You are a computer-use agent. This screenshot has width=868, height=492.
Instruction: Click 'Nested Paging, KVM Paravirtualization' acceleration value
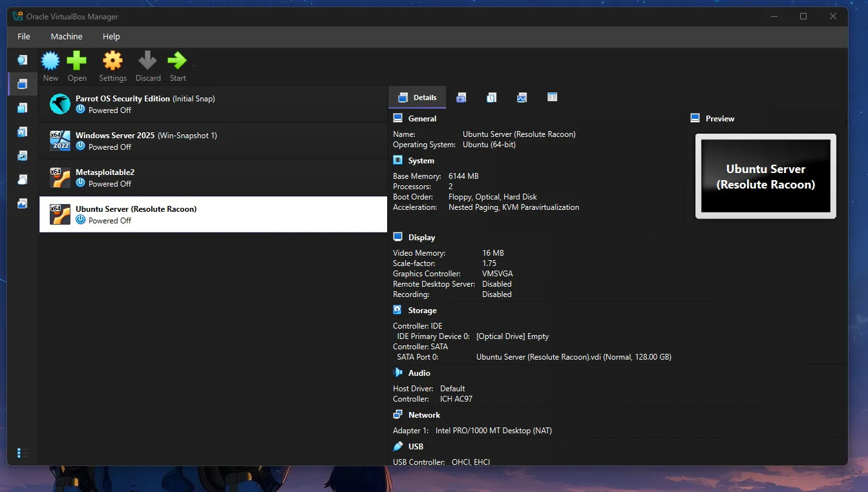(514, 207)
